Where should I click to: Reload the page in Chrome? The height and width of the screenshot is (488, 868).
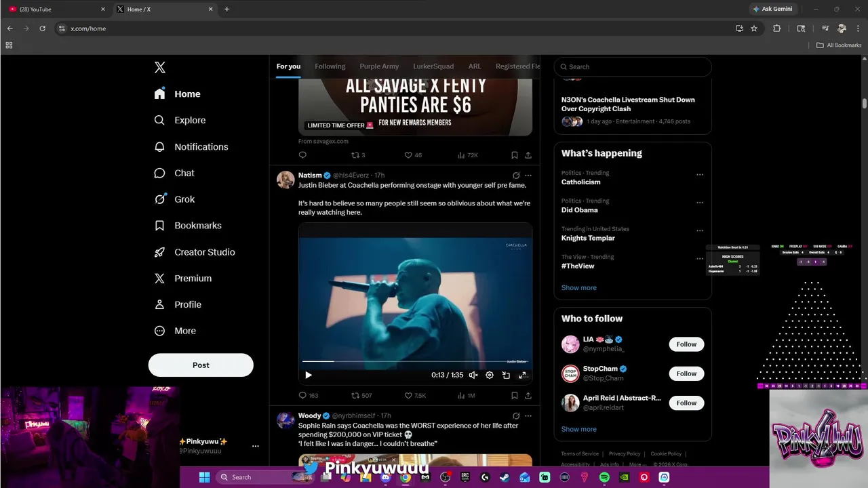tap(42, 28)
